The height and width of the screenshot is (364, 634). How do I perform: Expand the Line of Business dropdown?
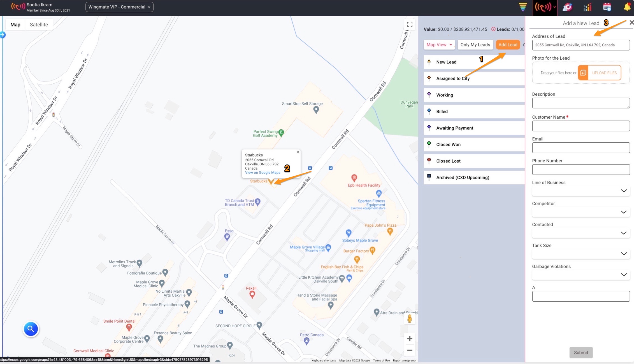pos(581,191)
